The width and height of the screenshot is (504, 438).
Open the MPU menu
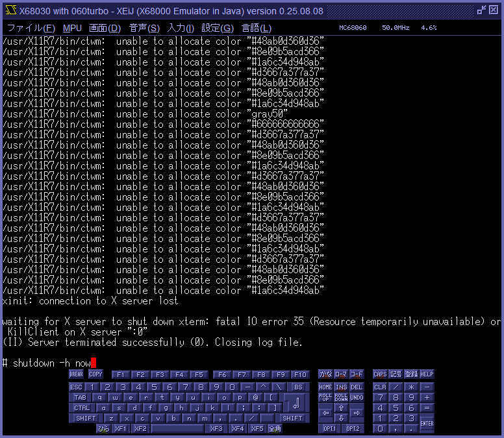click(x=72, y=29)
